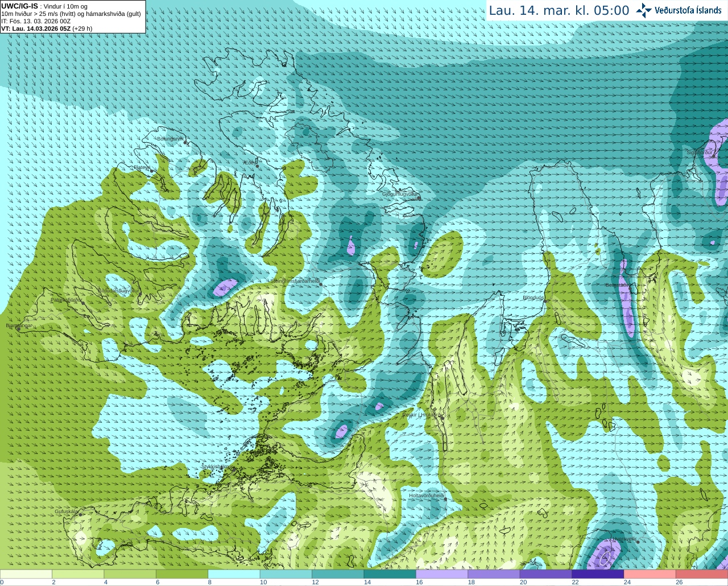Select the Bolungarvík station label
The width and height of the screenshot is (728, 586).
170,139
